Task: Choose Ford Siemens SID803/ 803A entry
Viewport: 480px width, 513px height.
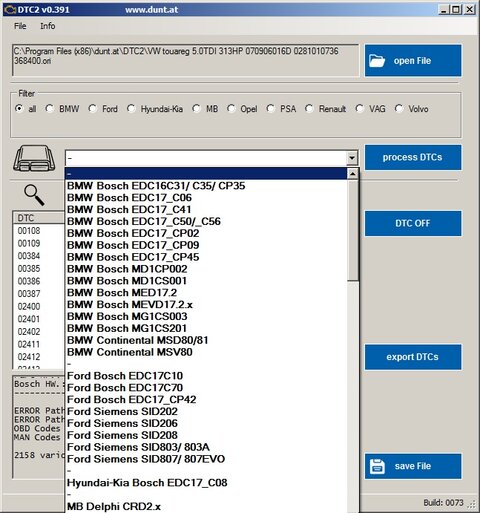Action: (x=206, y=447)
